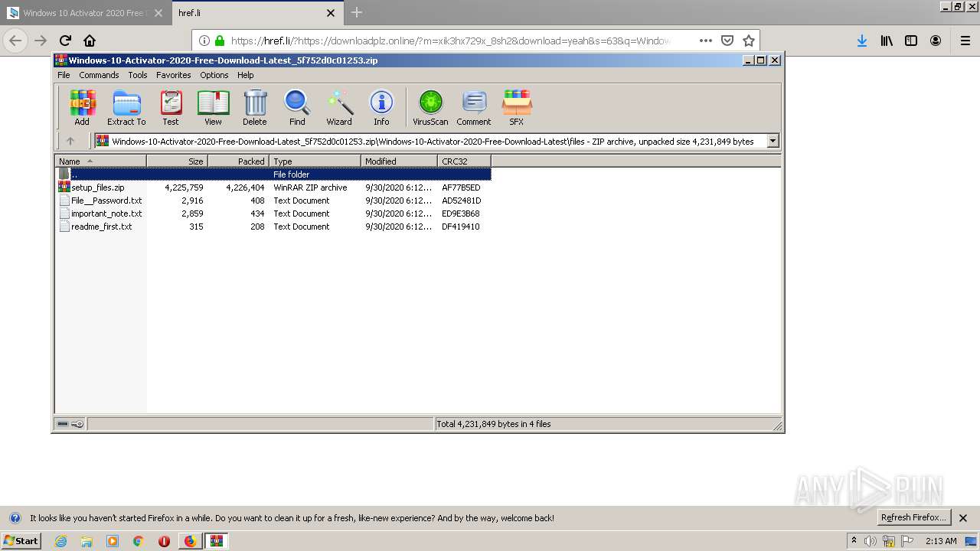Launch Internet Explorer from the taskbar
The width and height of the screenshot is (980, 551).
[60, 541]
